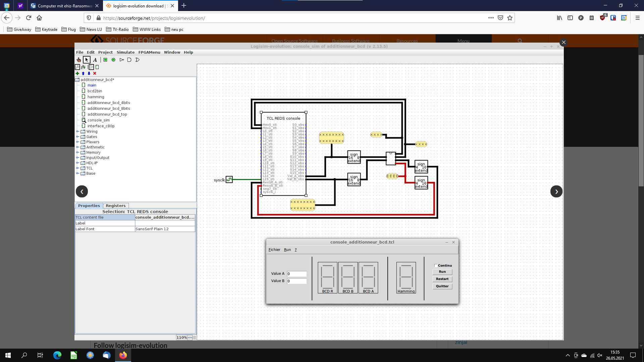Move circuit up with blue arrow

click(83, 73)
